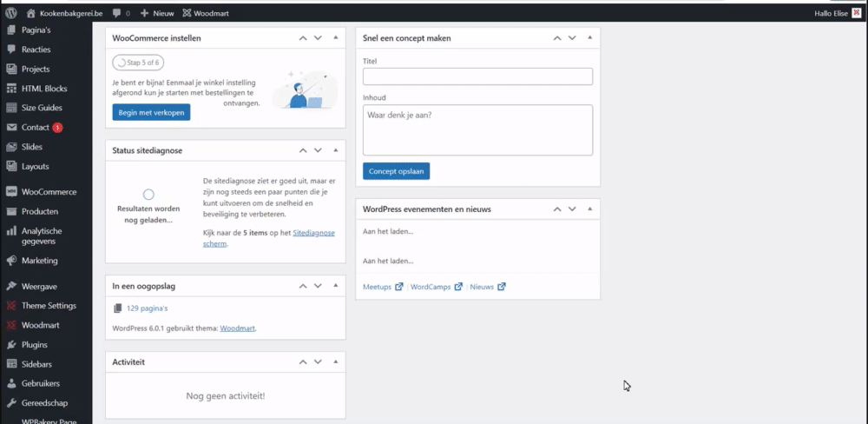The image size is (868, 424).
Task: Open the comments bubble in admin bar
Action: click(116, 13)
